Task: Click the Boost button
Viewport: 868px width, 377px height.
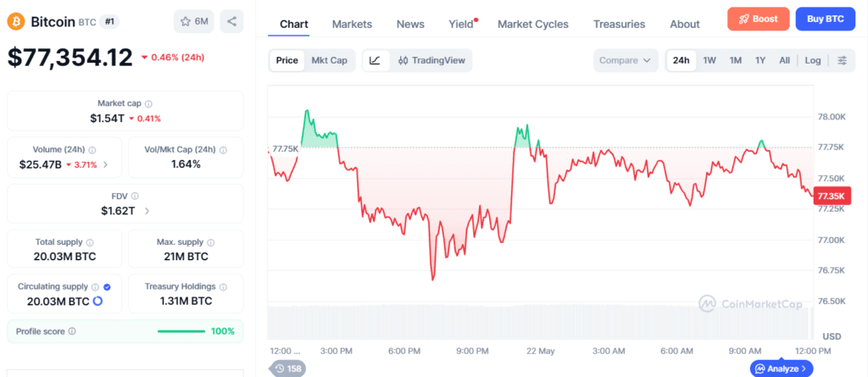Action: click(x=759, y=19)
